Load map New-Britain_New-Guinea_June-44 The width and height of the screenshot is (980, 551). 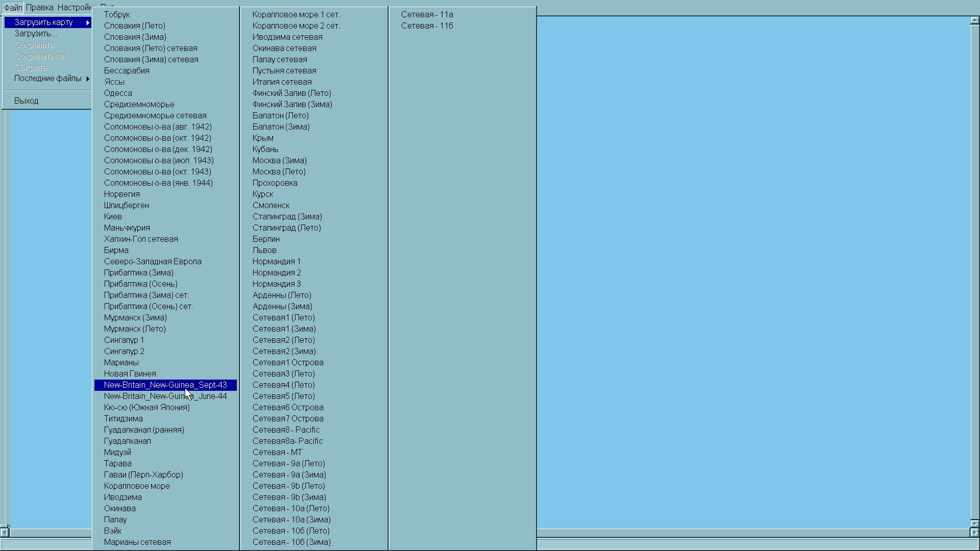pos(165,396)
